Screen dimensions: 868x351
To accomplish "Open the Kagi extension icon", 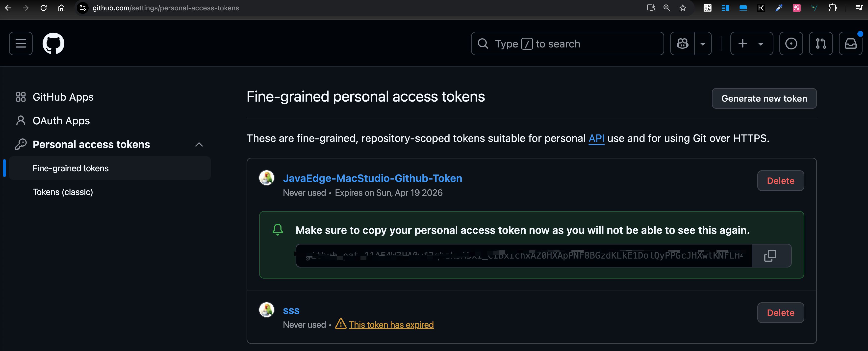I will (x=761, y=8).
